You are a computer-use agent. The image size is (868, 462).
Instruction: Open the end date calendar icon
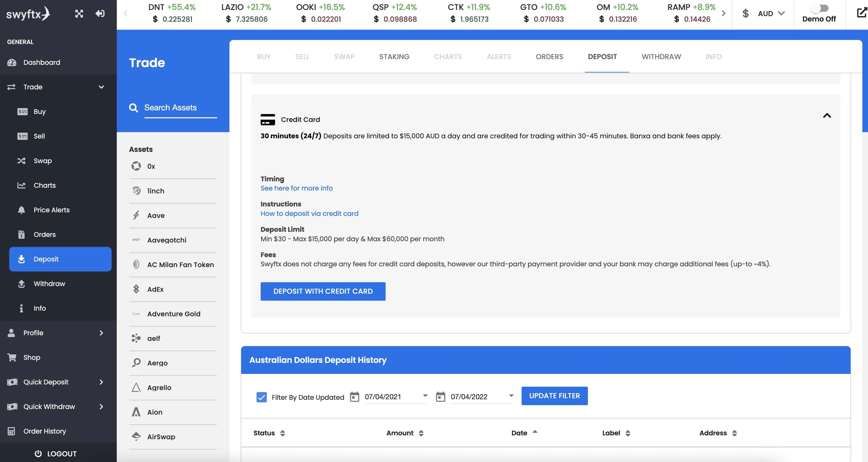[440, 397]
